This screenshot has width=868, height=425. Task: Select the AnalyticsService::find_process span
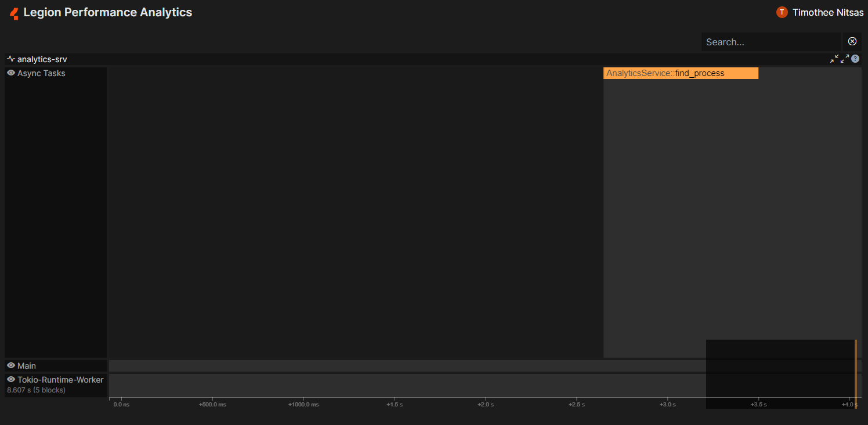coord(681,73)
